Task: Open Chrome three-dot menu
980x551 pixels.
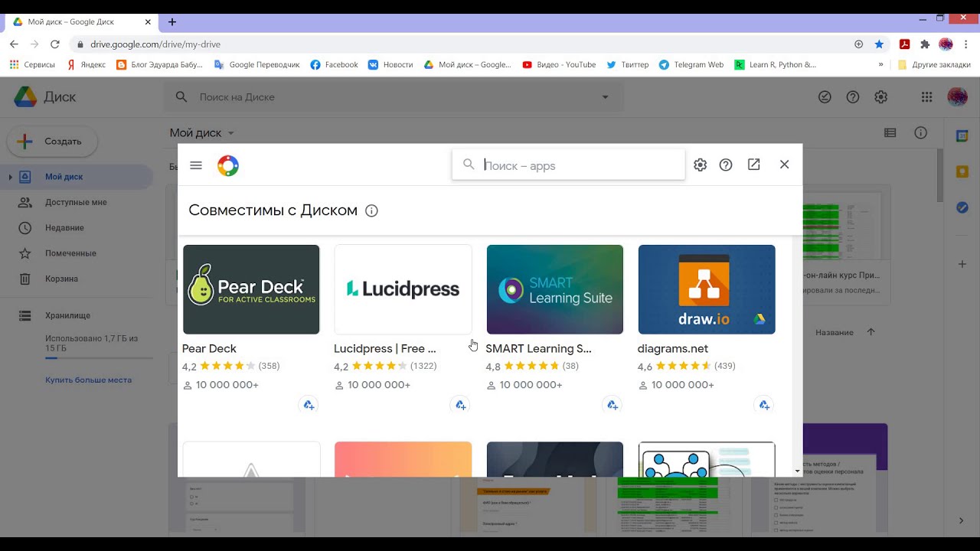Action: (967, 44)
